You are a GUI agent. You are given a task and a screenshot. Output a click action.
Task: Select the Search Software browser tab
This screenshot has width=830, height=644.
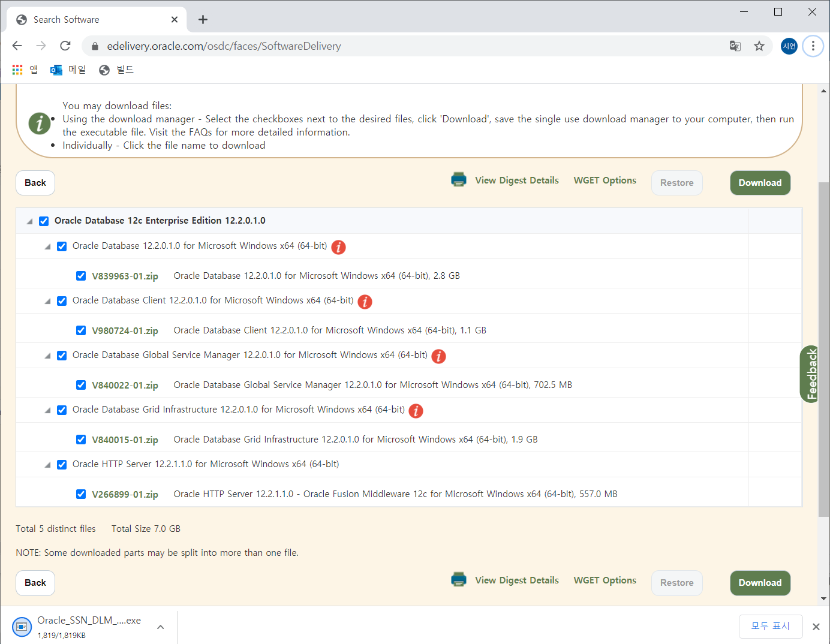pyautogui.click(x=97, y=20)
